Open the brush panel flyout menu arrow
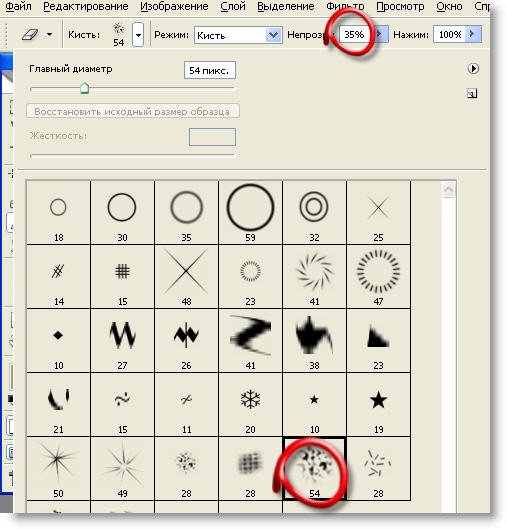This screenshot has width=506, height=529. point(473,69)
